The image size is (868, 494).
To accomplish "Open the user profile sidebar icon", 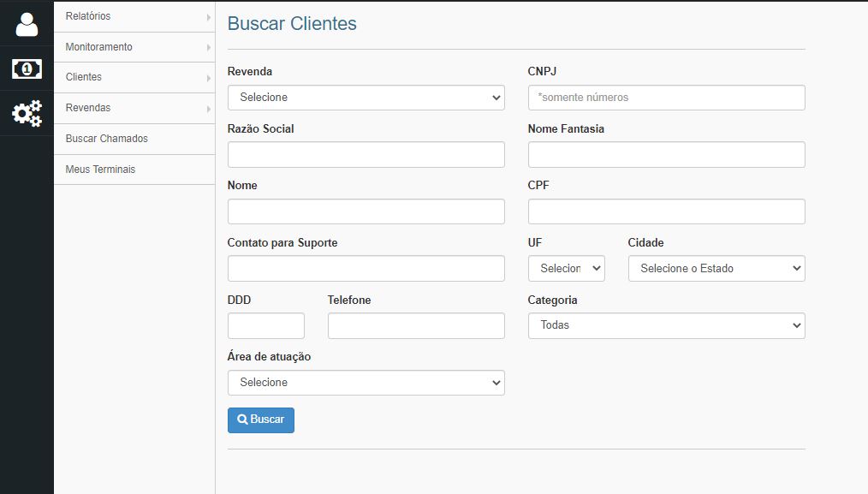I will 26,24.
